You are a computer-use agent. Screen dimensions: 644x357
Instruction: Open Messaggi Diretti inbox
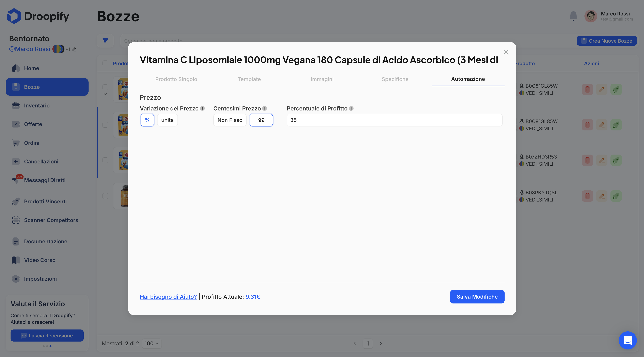pyautogui.click(x=47, y=180)
